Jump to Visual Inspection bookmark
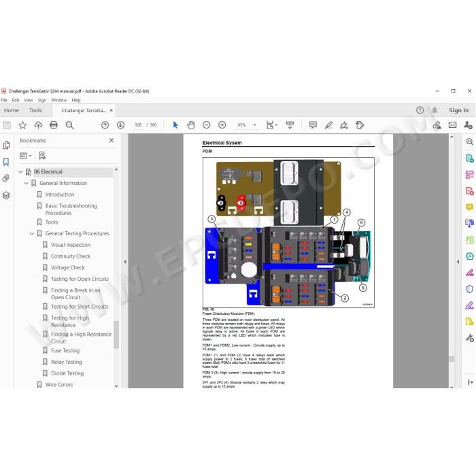The width and height of the screenshot is (476, 476). (x=71, y=245)
